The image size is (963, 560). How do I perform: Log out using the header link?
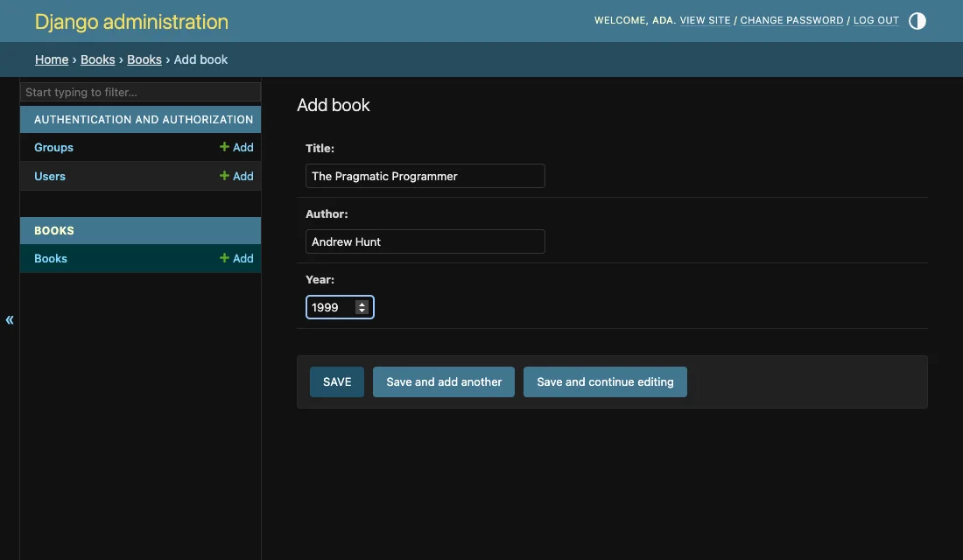click(x=875, y=20)
